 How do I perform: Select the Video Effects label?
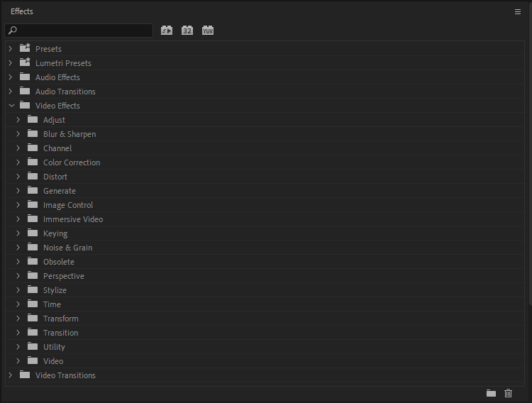point(57,106)
